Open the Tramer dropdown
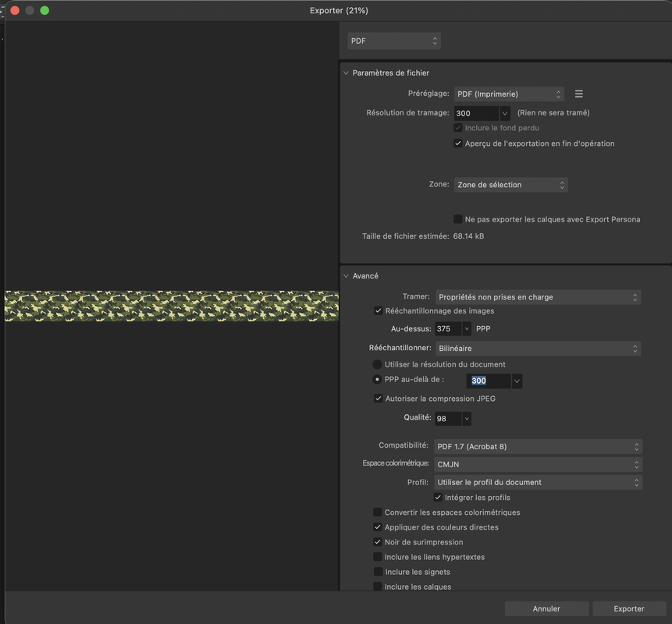 (538, 297)
